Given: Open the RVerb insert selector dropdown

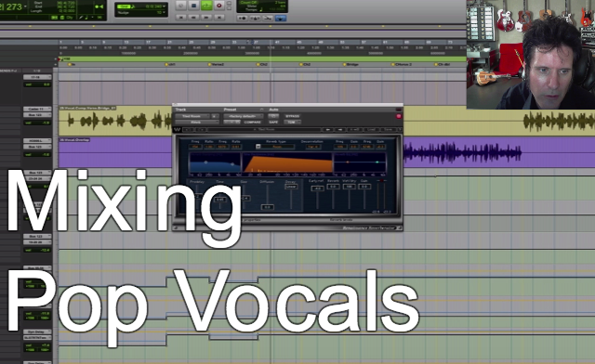Looking at the screenshot, I should pyautogui.click(x=197, y=122).
